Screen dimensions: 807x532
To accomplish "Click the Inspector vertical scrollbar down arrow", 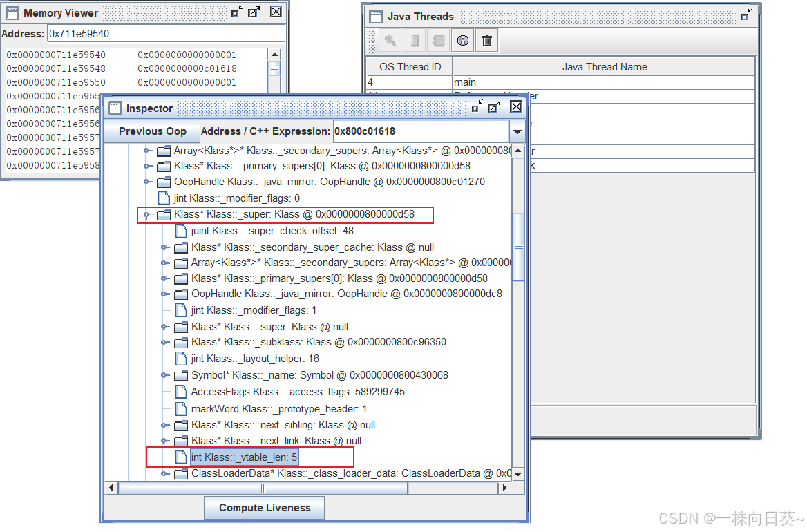I will tap(518, 474).
